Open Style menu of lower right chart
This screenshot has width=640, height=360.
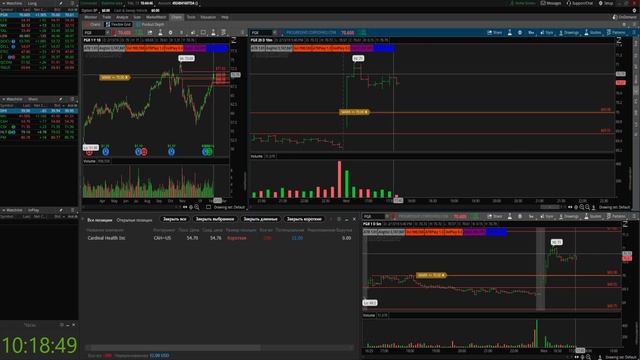tap(547, 216)
